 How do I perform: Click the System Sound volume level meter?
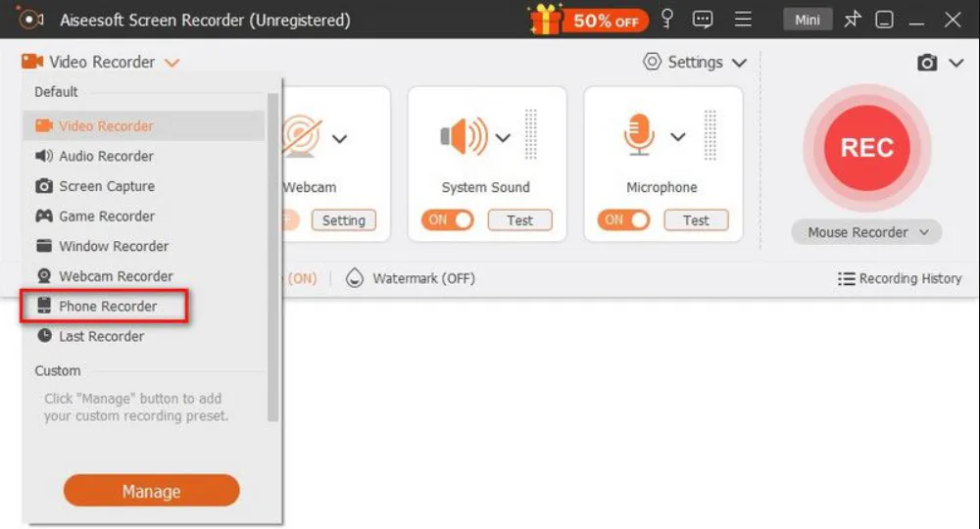(x=530, y=134)
